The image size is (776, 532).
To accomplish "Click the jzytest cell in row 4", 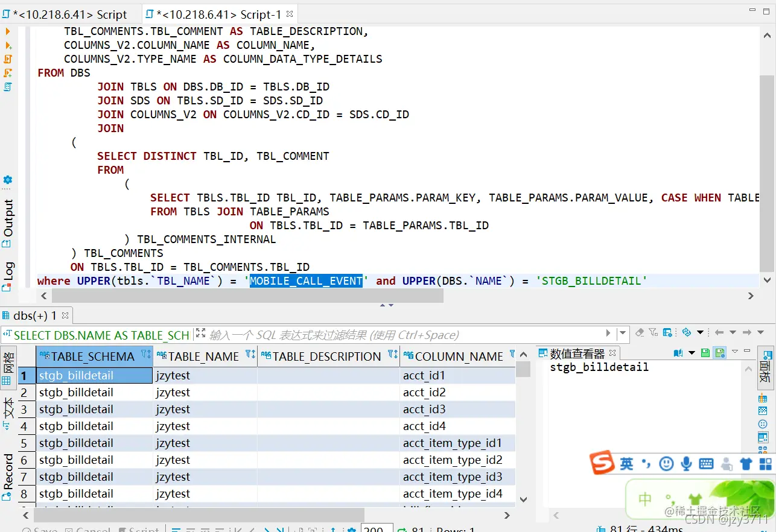I will coord(205,426).
